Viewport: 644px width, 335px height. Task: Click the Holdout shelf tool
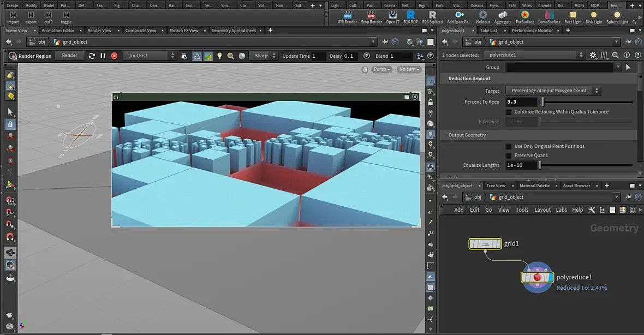pyautogui.click(x=482, y=17)
